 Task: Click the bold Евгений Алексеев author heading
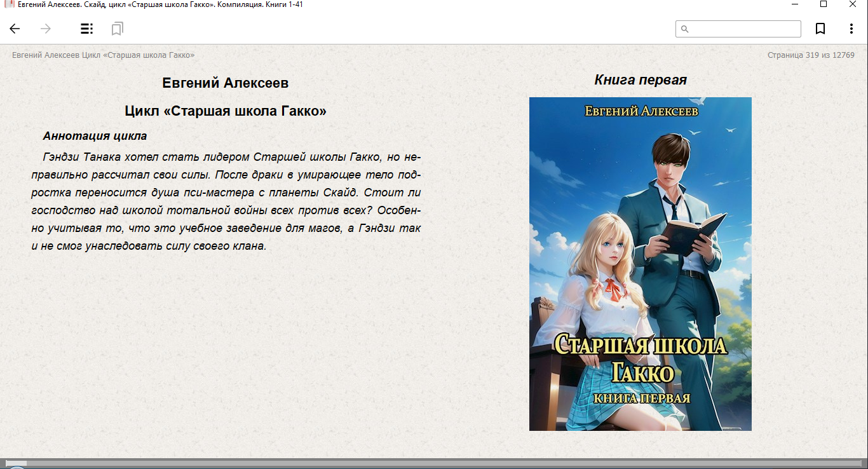pos(226,83)
